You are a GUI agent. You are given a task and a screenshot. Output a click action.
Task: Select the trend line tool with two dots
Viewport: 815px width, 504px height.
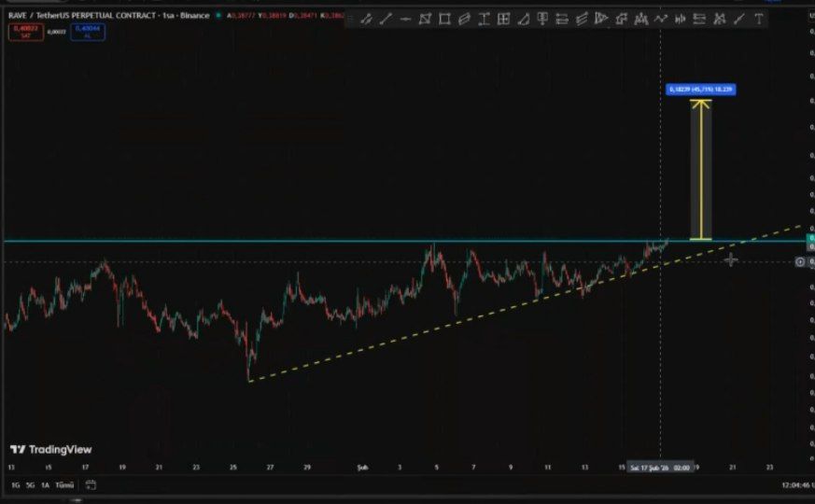tap(367, 20)
